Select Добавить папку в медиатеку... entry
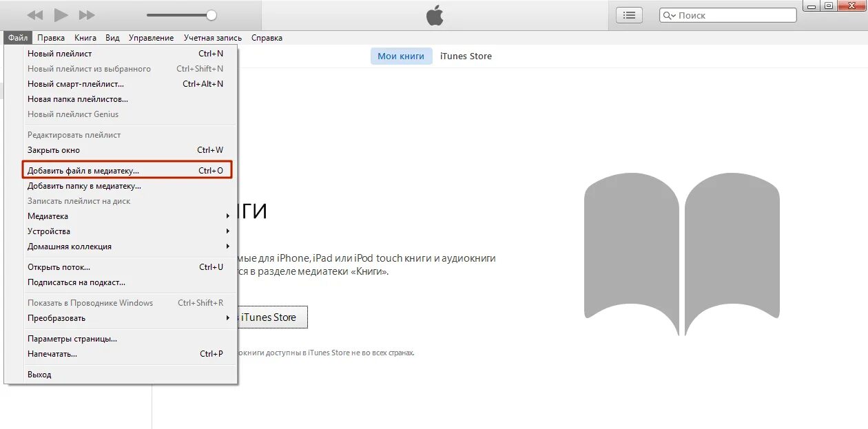868x429 pixels. point(130,186)
